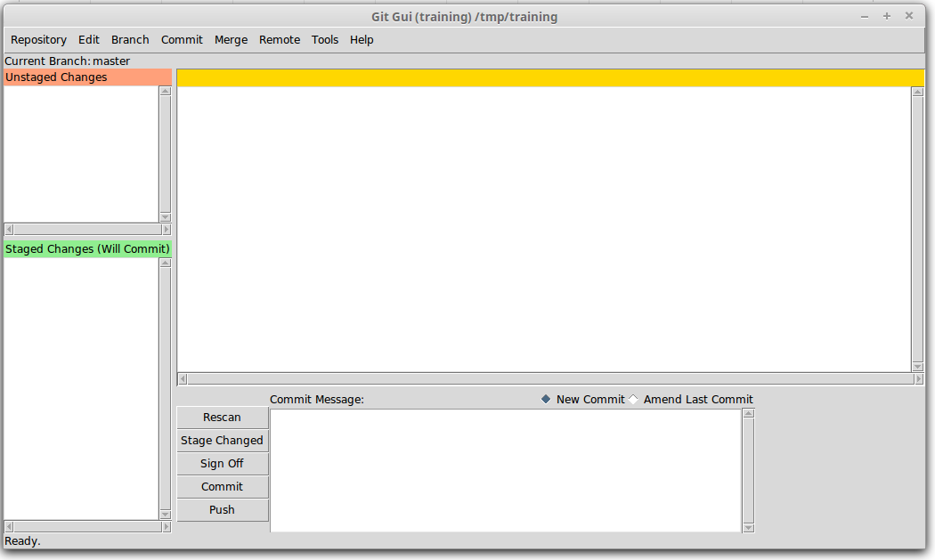Click left arrow of Unstaged Changes horizontal scrollbar

pyautogui.click(x=9, y=230)
